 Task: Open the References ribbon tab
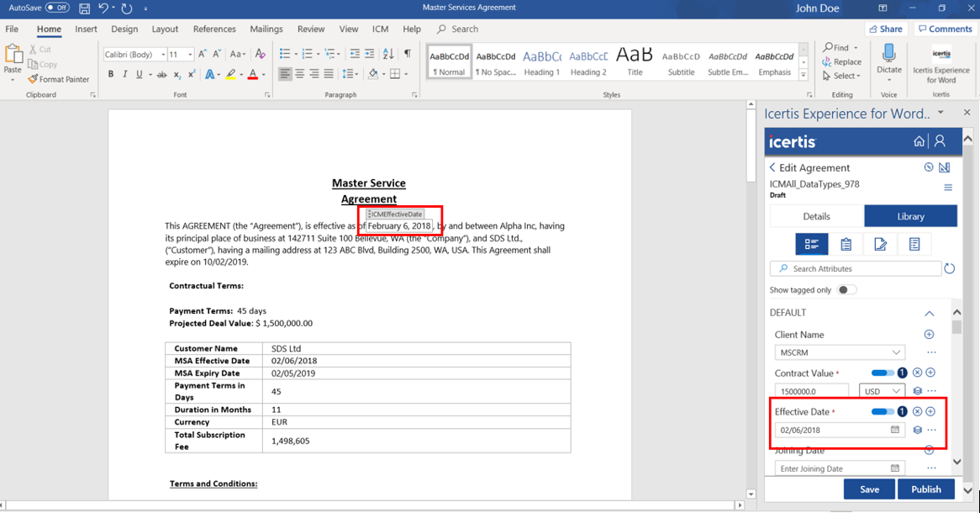point(214,29)
